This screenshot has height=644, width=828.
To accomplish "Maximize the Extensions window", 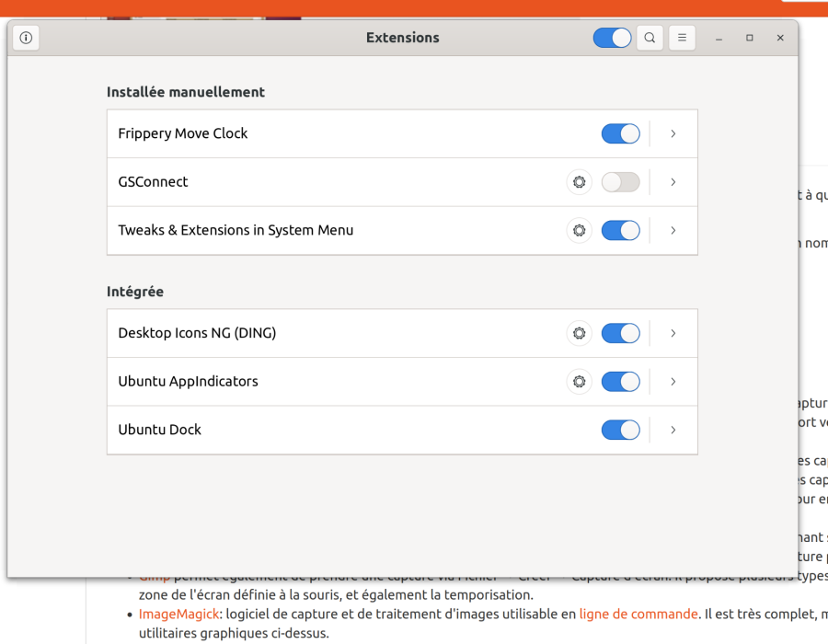I will 749,38.
